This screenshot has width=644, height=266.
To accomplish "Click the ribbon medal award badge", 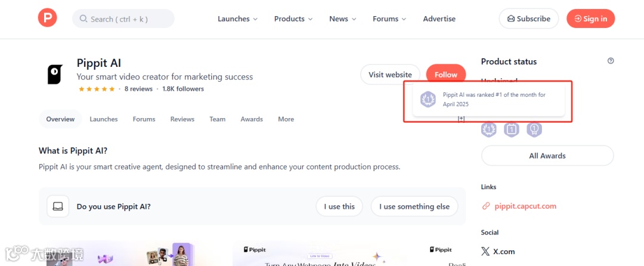I will click(534, 129).
